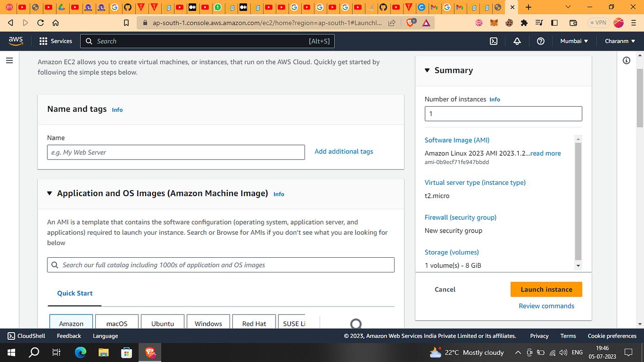This screenshot has height=362, width=644.
Task: Click the Help question-mark icon
Action: (x=540, y=41)
